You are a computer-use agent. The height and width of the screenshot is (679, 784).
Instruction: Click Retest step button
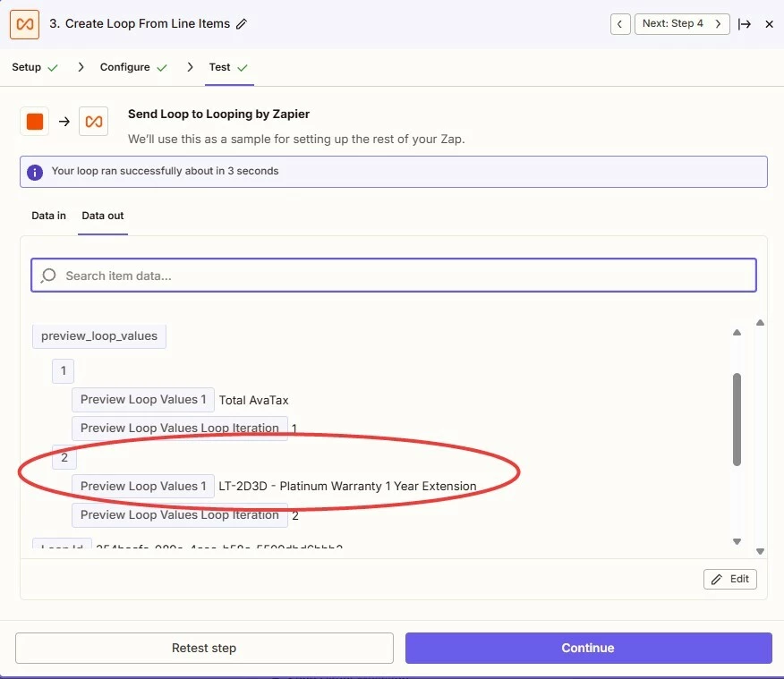204,648
